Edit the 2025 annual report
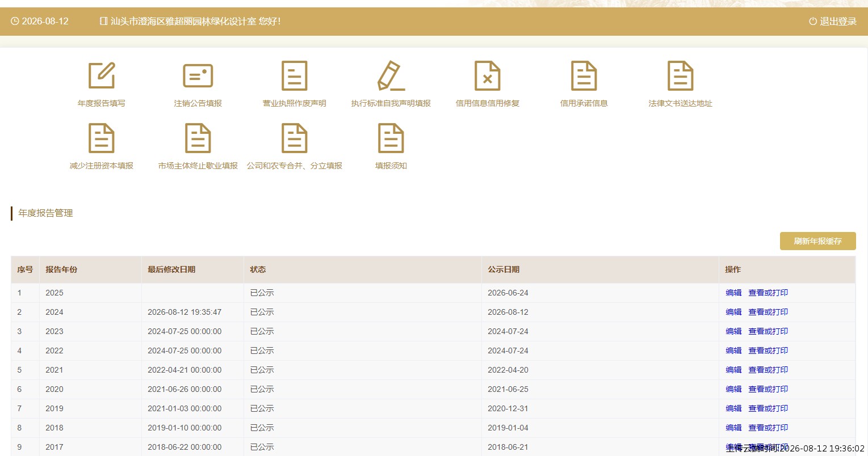Image resolution: width=868 pixels, height=456 pixels. [733, 293]
